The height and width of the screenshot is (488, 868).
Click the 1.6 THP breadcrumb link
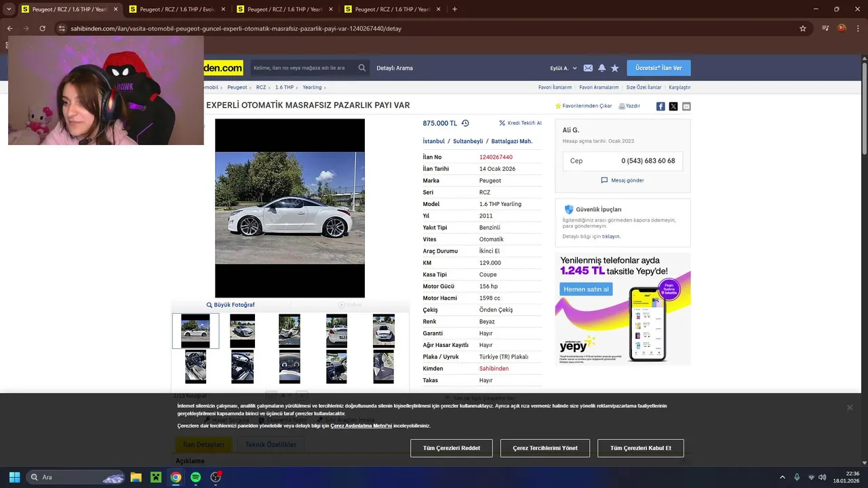(284, 87)
